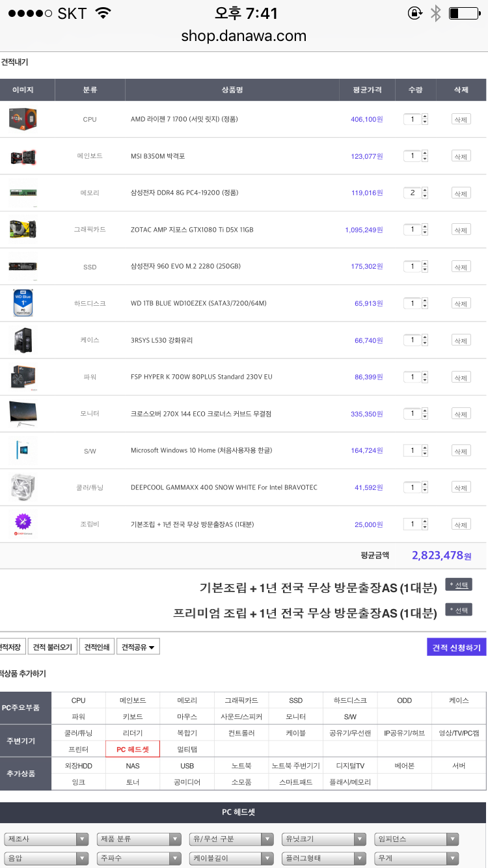Change quantity stepper for the 모니터 row
Image resolution: width=488 pixels, height=868 pixels.
(425, 414)
